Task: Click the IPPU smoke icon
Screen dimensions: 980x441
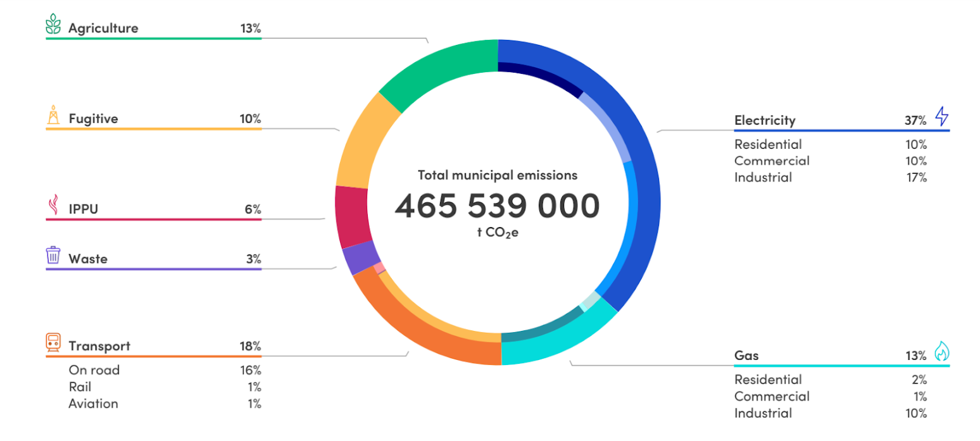Action: 54,206
